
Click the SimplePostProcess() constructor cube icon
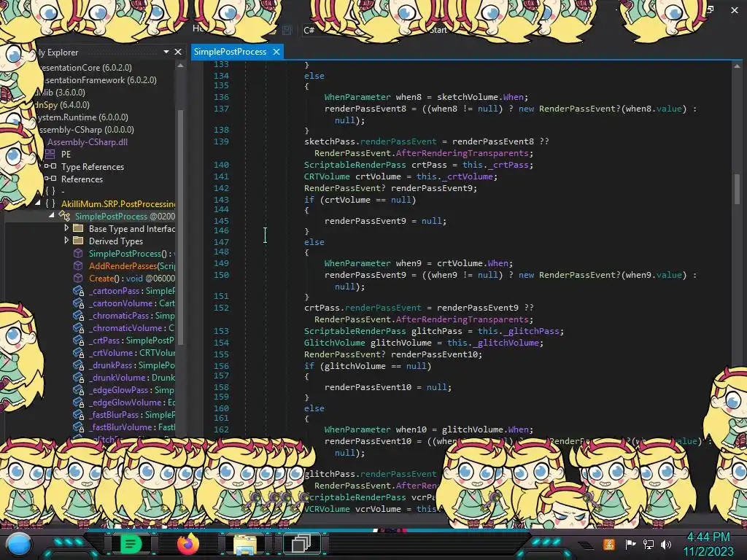click(78, 253)
